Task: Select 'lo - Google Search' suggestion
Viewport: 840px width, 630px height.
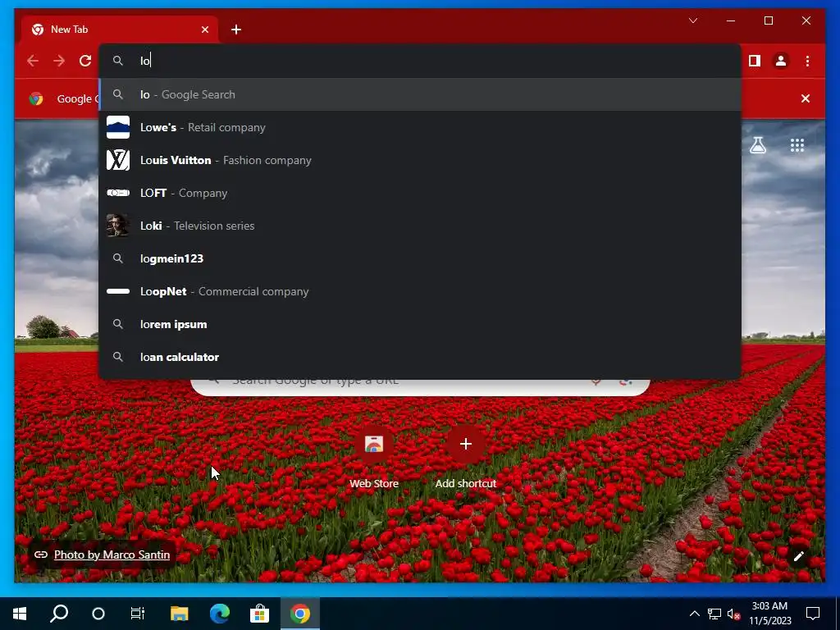Action: click(x=421, y=94)
